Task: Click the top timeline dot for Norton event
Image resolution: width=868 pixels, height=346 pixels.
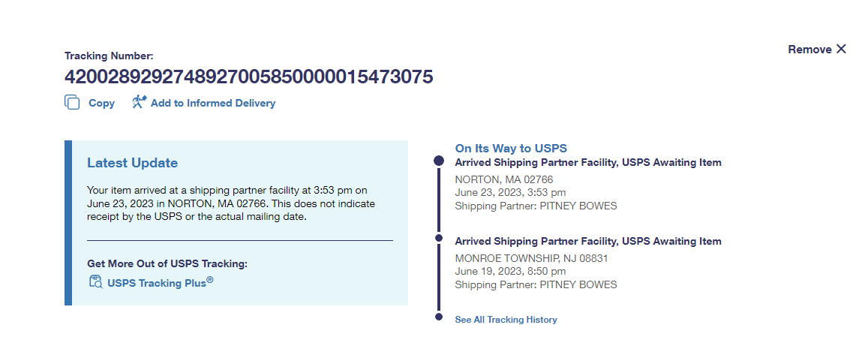Action: pyautogui.click(x=439, y=161)
